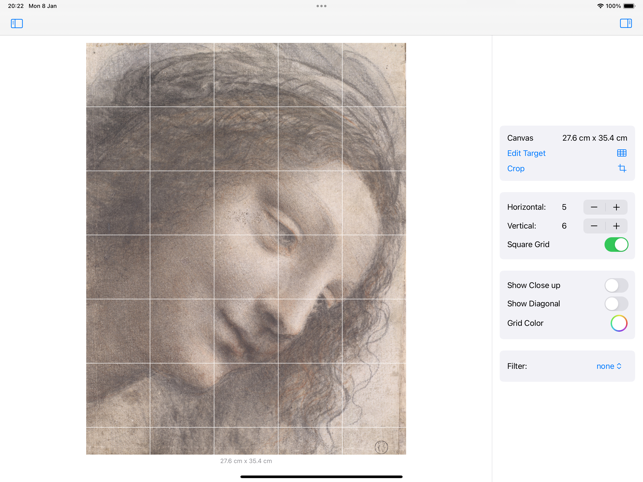Click the Wi-Fi status icon
643x482 pixels.
(x=600, y=6)
